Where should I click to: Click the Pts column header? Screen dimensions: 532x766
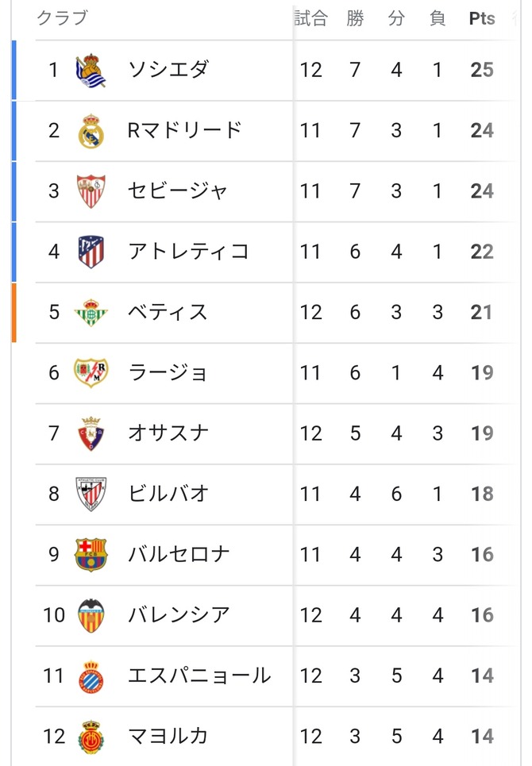482,19
